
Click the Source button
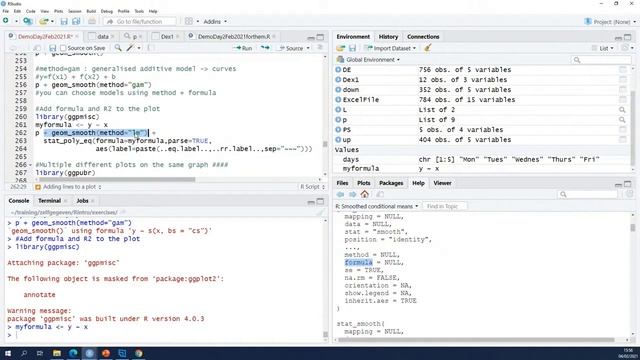click(x=291, y=48)
